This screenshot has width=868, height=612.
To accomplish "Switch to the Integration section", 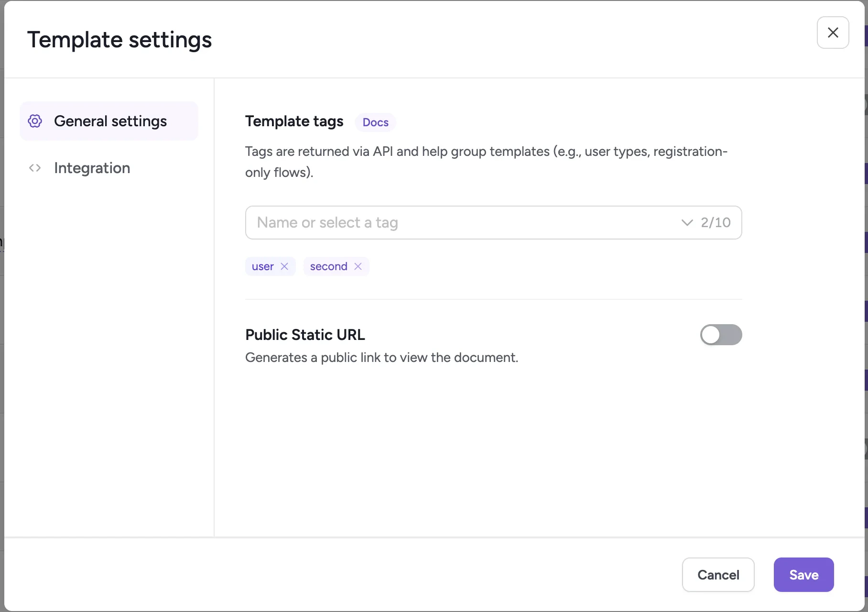I will pyautogui.click(x=92, y=167).
